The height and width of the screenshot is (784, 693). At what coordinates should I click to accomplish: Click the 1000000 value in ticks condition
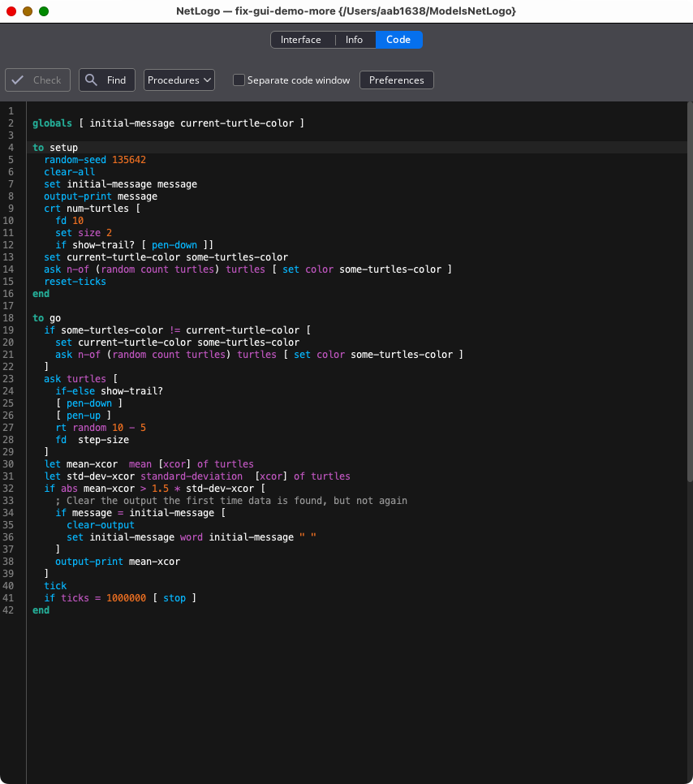coord(126,598)
